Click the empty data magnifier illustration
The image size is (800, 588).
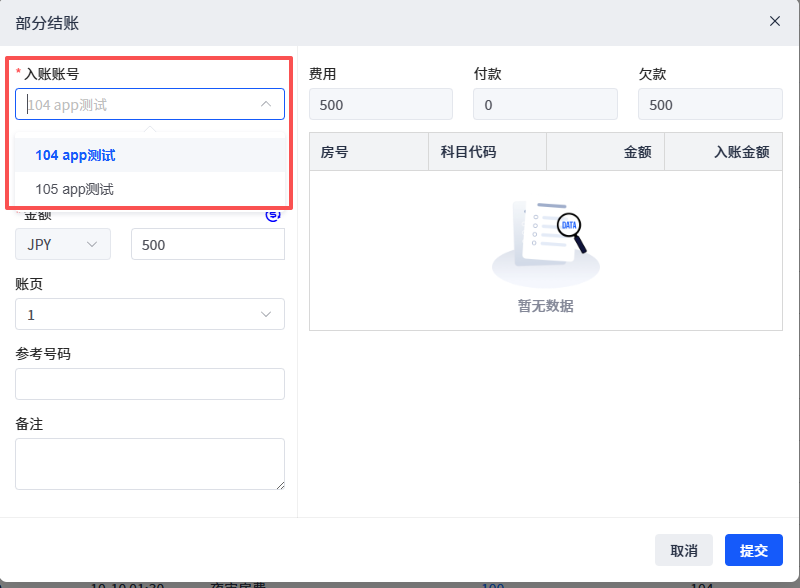(x=546, y=241)
